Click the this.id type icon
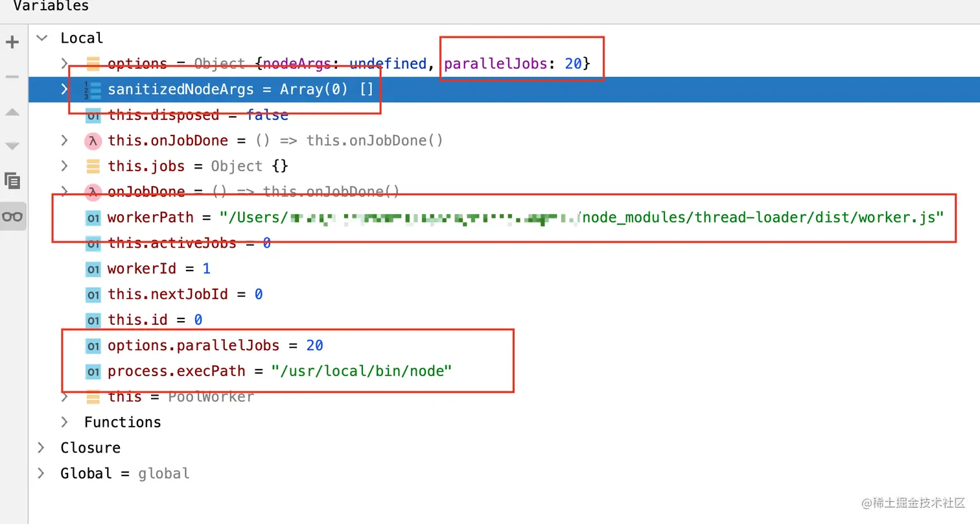This screenshot has width=980, height=524. click(93, 320)
